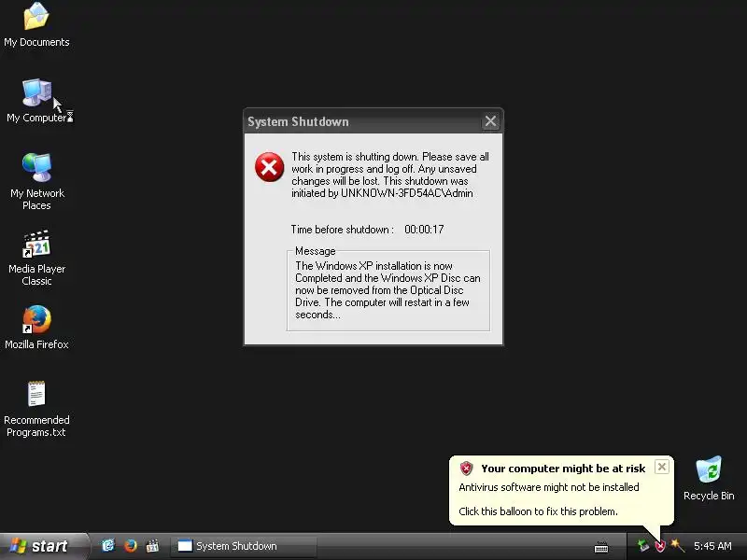Viewport: 747px width, 560px height.
Task: Launch Media Player Classic from Quick Launch
Action: pyautogui.click(x=152, y=546)
